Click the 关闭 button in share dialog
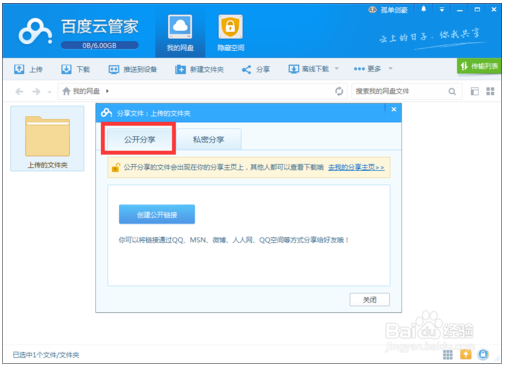Image resolution: width=505 pixels, height=366 pixels. pyautogui.click(x=369, y=300)
